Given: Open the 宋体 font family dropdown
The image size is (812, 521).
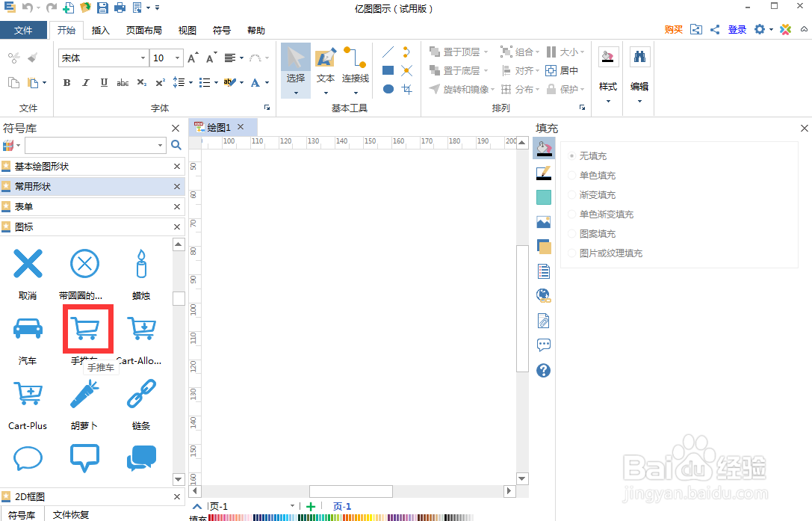Looking at the screenshot, I should point(144,58).
